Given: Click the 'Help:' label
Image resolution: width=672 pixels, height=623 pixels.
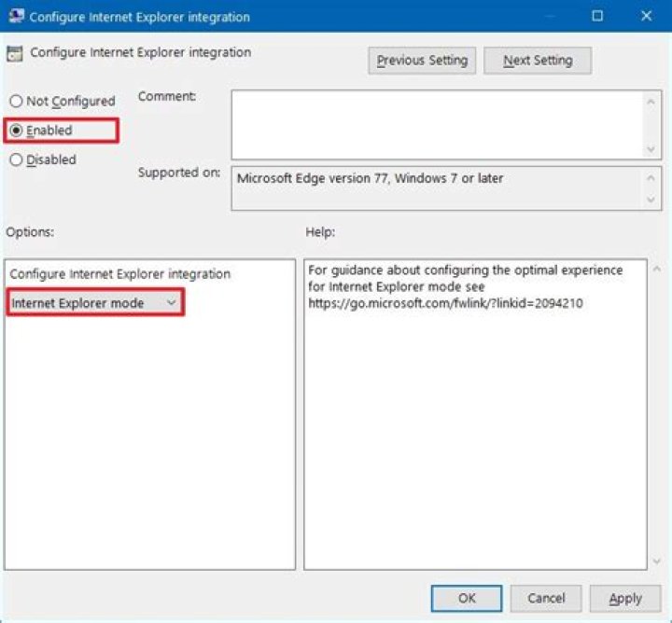Looking at the screenshot, I should tap(320, 232).
